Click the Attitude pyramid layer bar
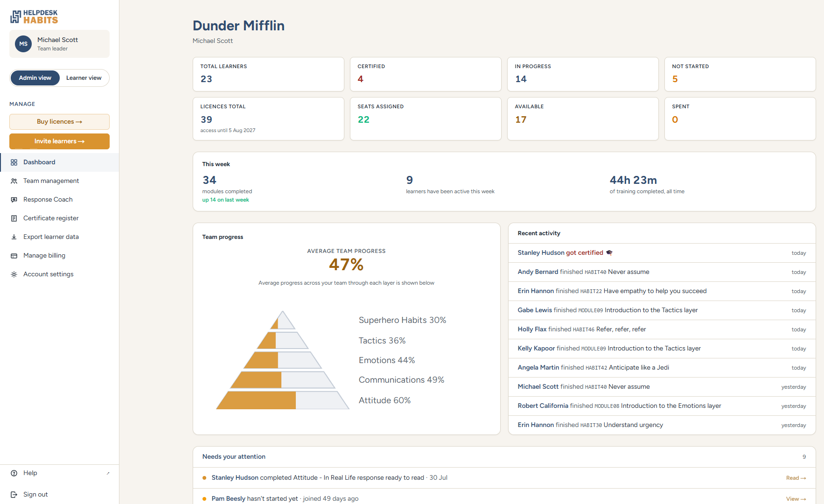The image size is (824, 504). [283, 400]
